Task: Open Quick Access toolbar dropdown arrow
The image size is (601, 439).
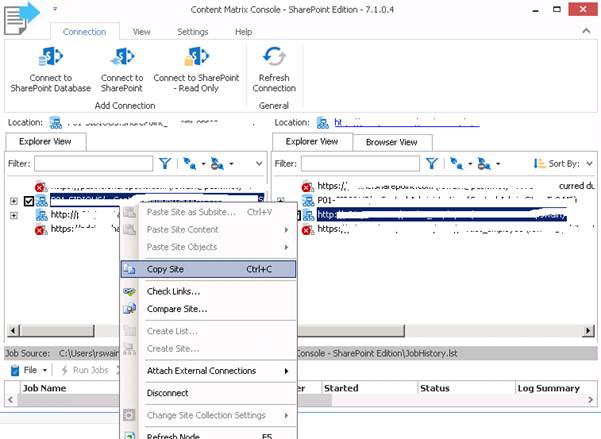Action: [55, 8]
